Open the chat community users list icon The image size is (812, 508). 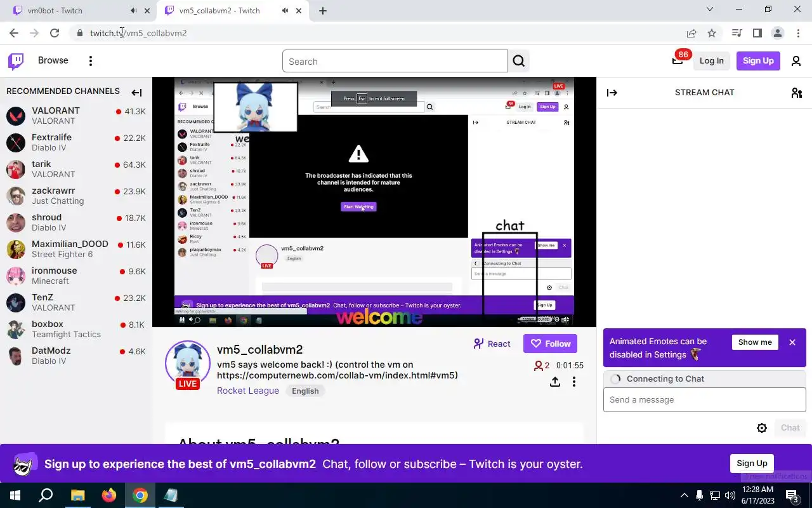(x=797, y=93)
